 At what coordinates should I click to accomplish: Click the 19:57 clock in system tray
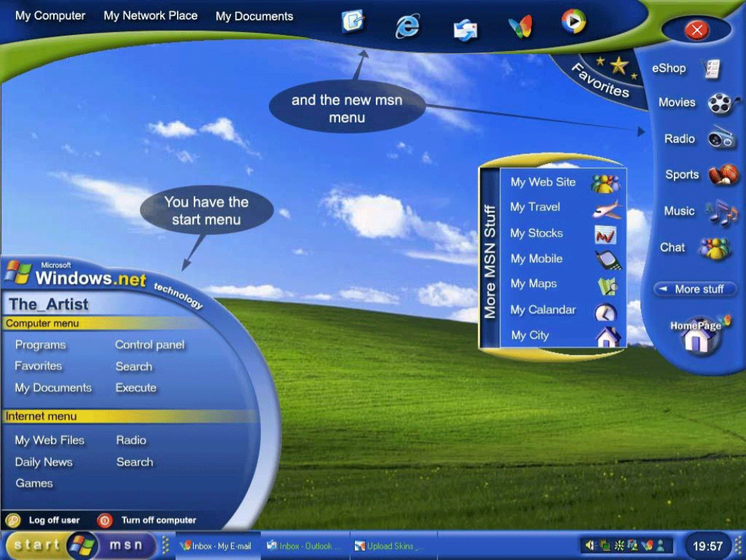(x=707, y=546)
